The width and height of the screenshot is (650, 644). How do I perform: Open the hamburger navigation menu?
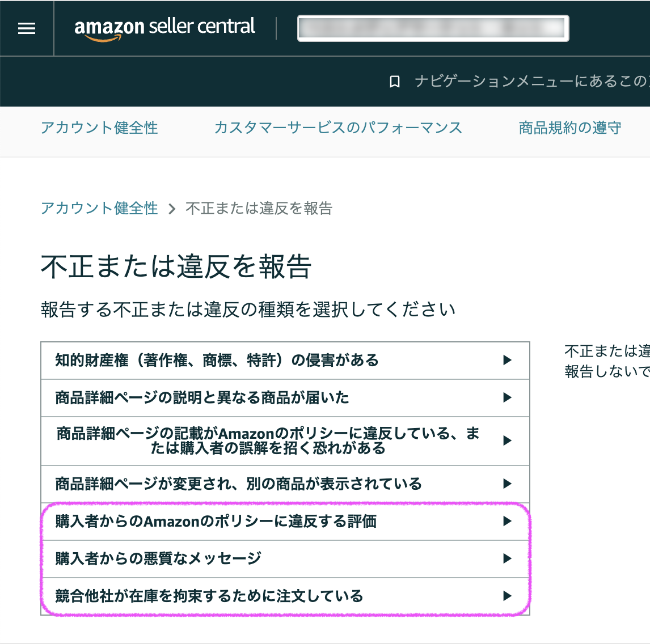27,28
